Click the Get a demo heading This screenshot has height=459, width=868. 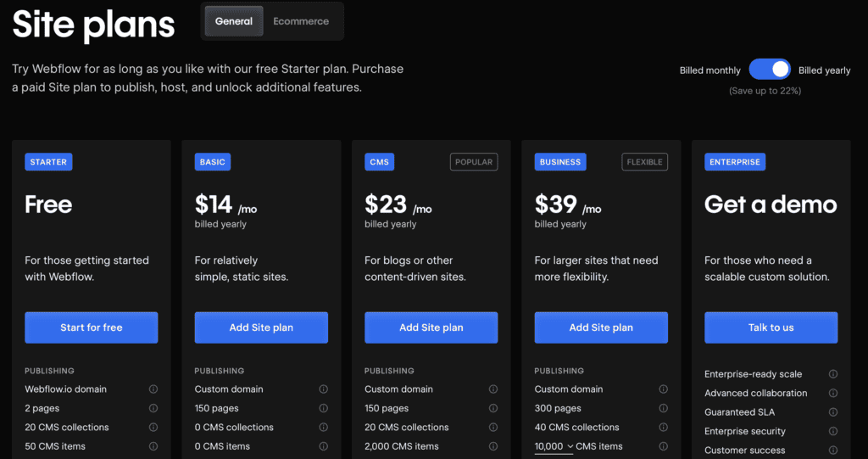point(771,204)
